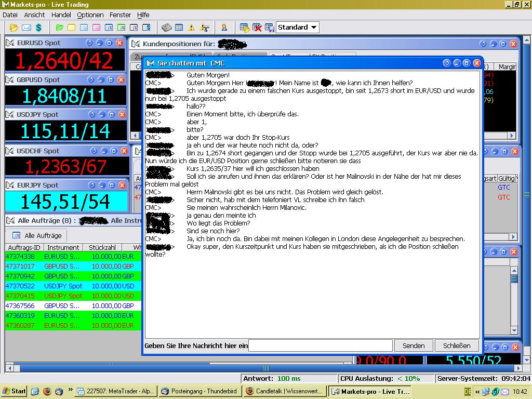Select the Alle Aufträge tab

pyautogui.click(x=37, y=235)
